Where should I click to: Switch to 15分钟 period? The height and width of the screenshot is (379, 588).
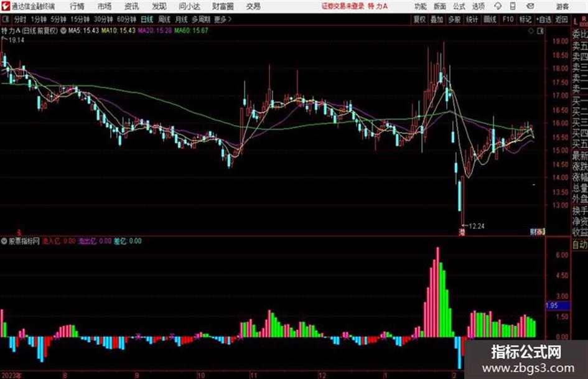pos(80,19)
